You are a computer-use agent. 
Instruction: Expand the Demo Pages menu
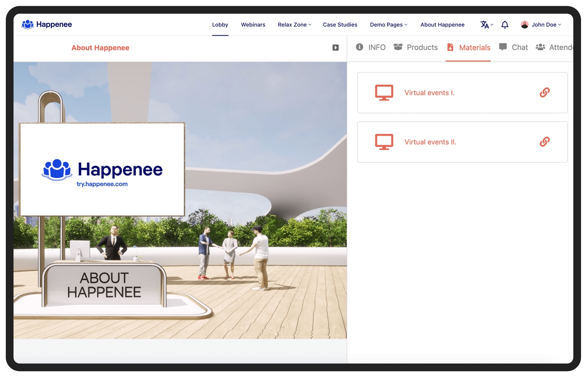(388, 25)
